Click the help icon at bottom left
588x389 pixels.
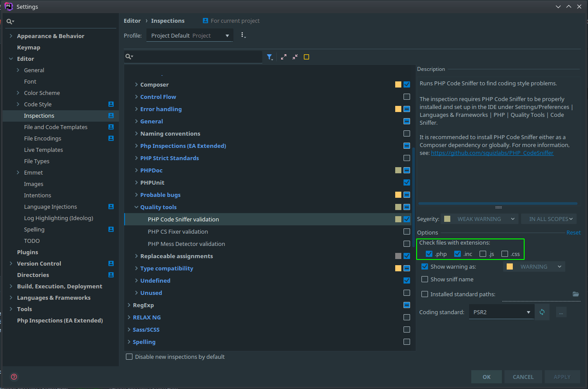pyautogui.click(x=14, y=377)
